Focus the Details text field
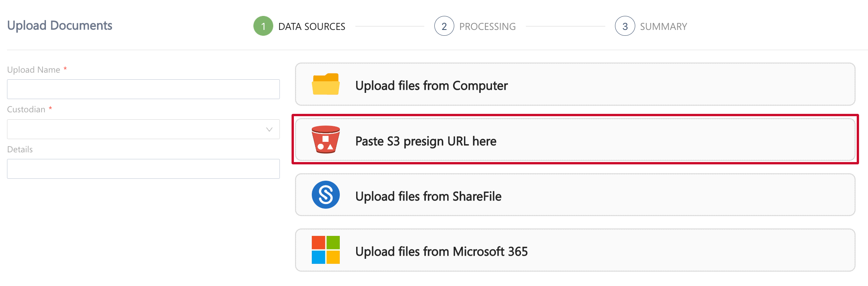This screenshot has height=286, width=868. [x=143, y=169]
